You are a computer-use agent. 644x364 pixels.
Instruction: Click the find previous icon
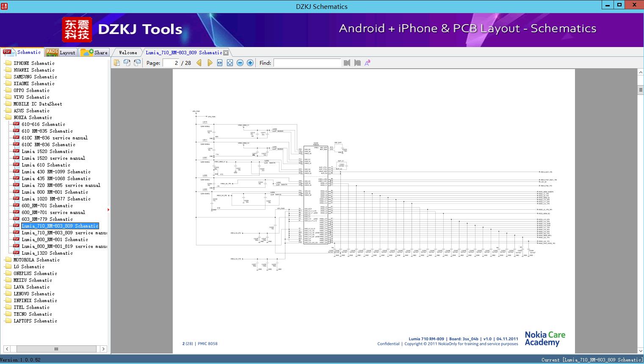(347, 63)
